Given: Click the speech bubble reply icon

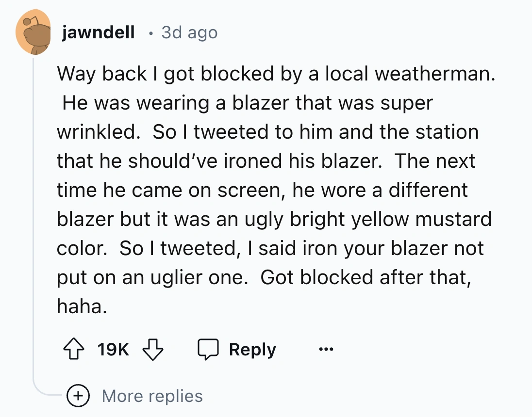Looking at the screenshot, I should 208,350.
